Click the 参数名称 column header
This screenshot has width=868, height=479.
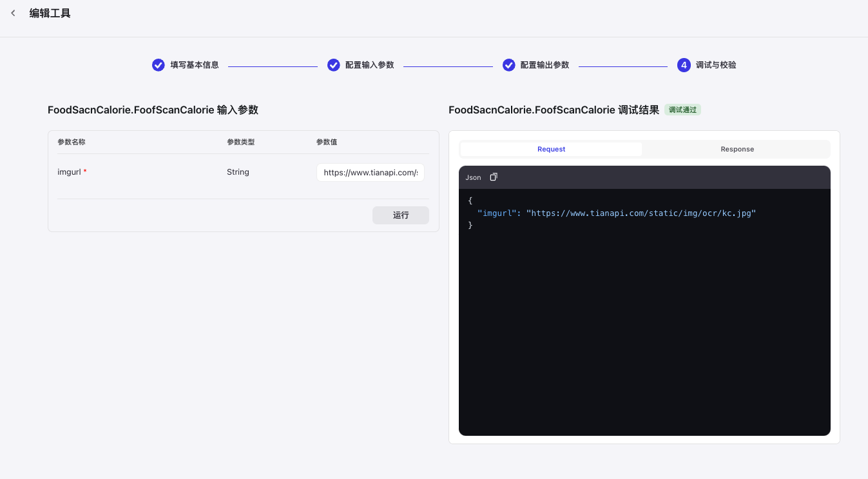pyautogui.click(x=72, y=142)
